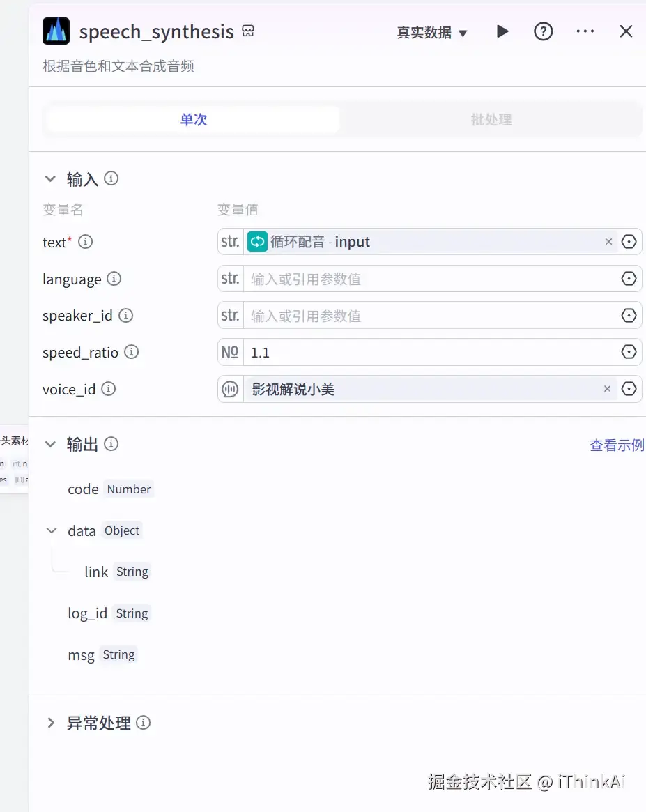646x812 pixels.
Task: Open variable reference picker for speaker_id row
Action: point(629,315)
